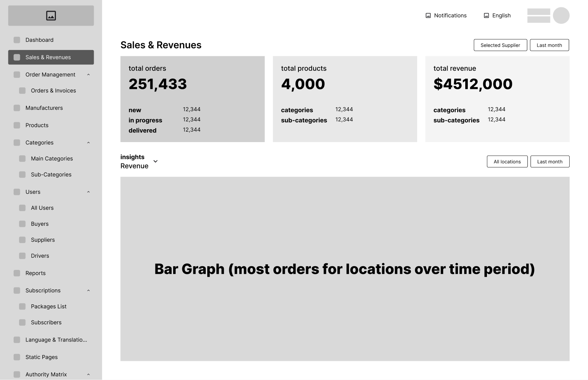The height and width of the screenshot is (380, 588).
Task: Click the user name placeholder bars
Action: click(539, 15)
